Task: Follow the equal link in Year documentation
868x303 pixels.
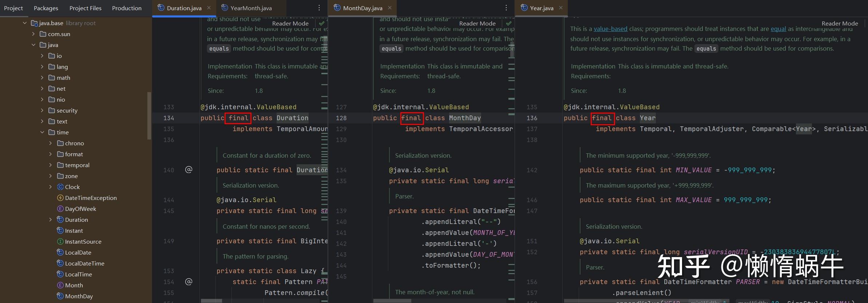Action: click(x=778, y=29)
